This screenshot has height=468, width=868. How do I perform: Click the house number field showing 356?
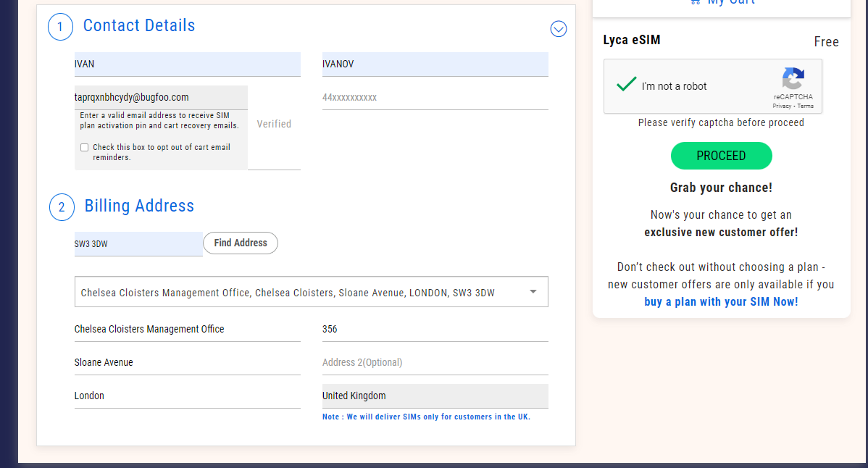(435, 329)
